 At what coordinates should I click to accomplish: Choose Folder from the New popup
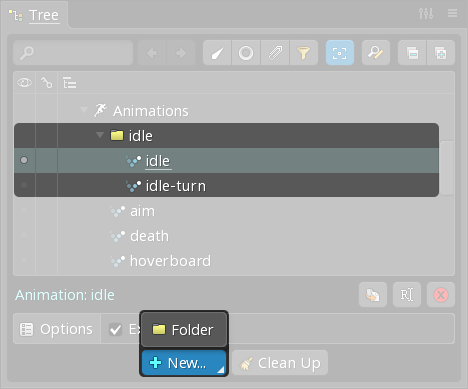pyautogui.click(x=184, y=330)
